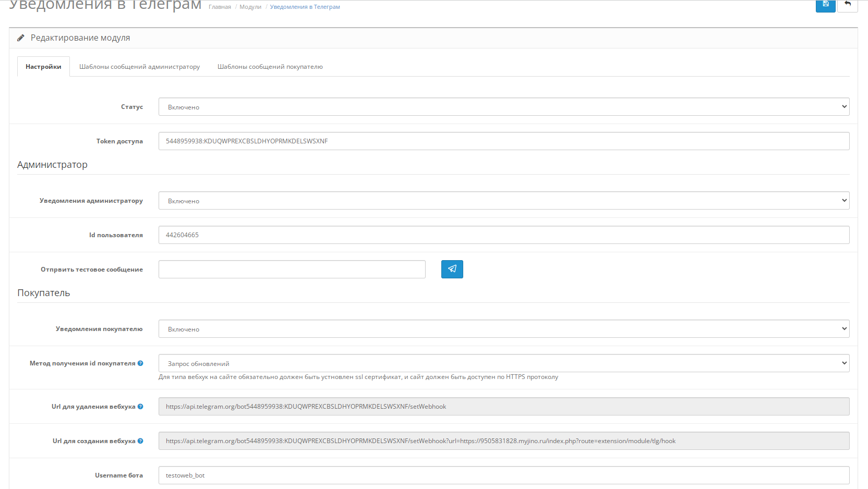Open the Уведомления покупателю dropdown
Viewport: 868px width, 489px height.
click(503, 328)
